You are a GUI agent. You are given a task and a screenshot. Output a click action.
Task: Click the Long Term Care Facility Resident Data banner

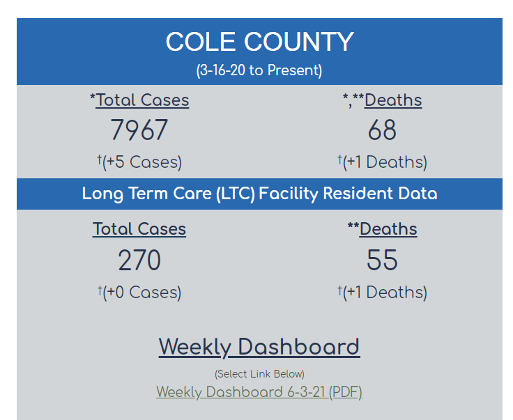pos(259,194)
